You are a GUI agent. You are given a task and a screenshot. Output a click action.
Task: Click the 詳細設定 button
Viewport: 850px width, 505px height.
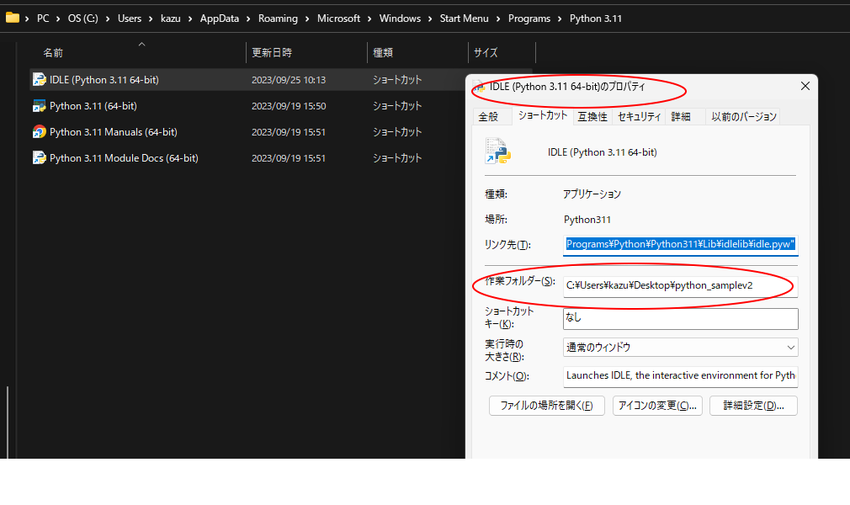754,406
